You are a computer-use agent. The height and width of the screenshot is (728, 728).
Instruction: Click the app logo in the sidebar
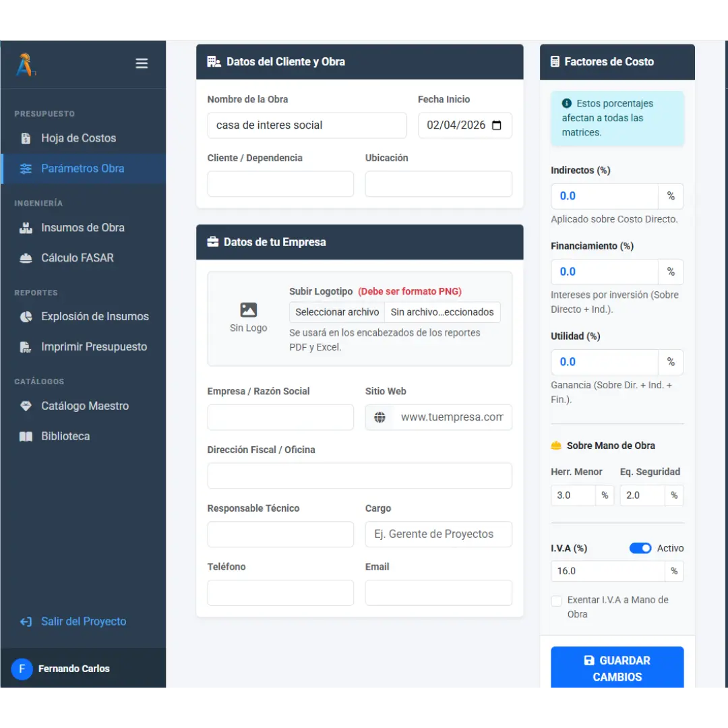[x=26, y=65]
